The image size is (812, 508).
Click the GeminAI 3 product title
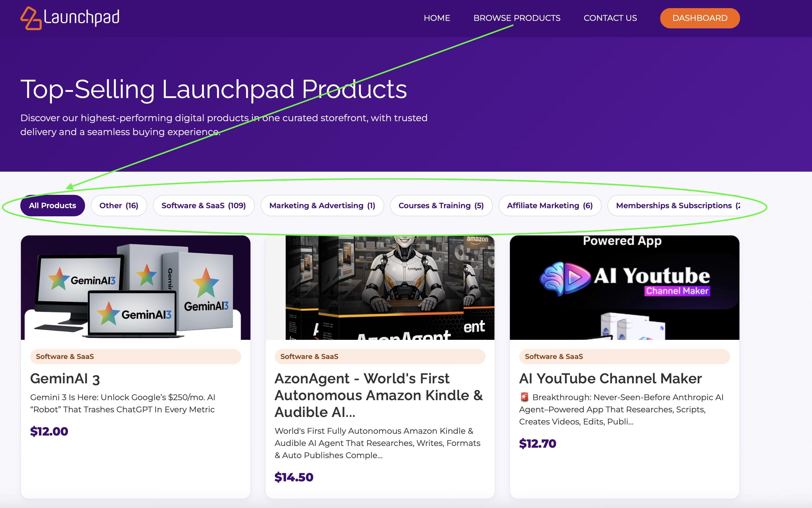(x=65, y=379)
